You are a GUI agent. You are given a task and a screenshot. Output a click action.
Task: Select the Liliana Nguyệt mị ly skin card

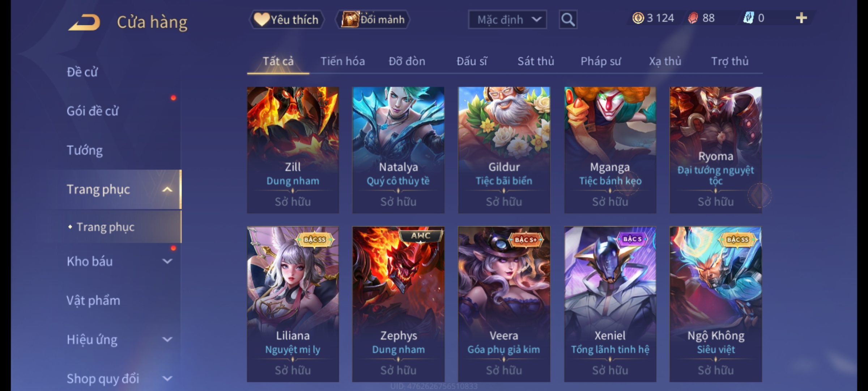pyautogui.click(x=293, y=304)
